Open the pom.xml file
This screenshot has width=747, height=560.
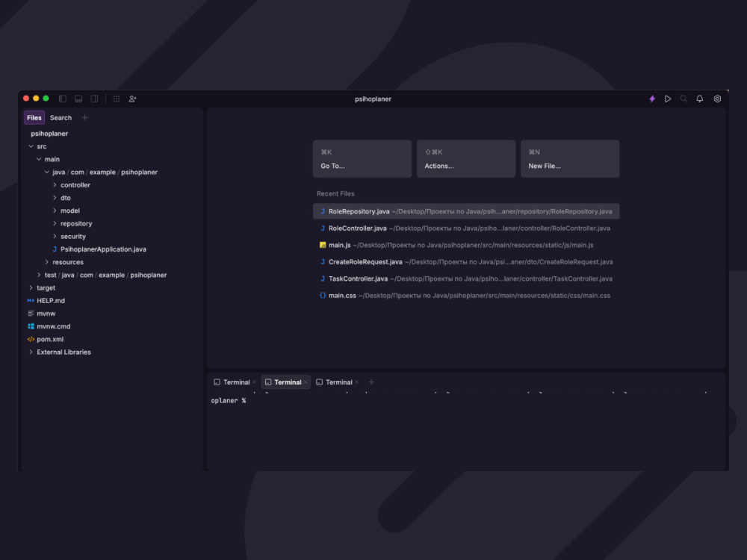50,339
